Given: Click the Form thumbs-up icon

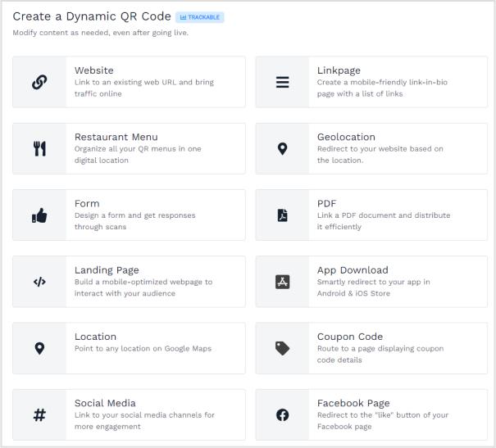Looking at the screenshot, I should (x=39, y=215).
